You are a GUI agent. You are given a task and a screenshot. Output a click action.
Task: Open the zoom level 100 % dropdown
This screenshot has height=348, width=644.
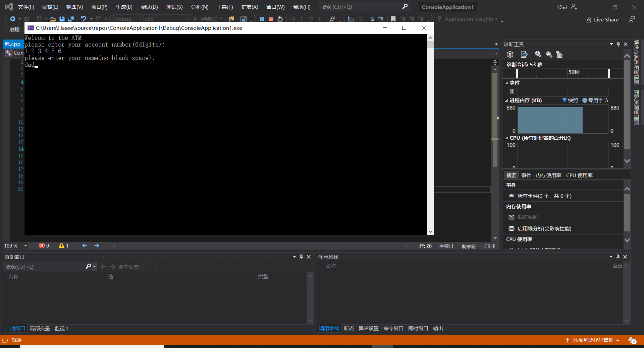(x=25, y=246)
